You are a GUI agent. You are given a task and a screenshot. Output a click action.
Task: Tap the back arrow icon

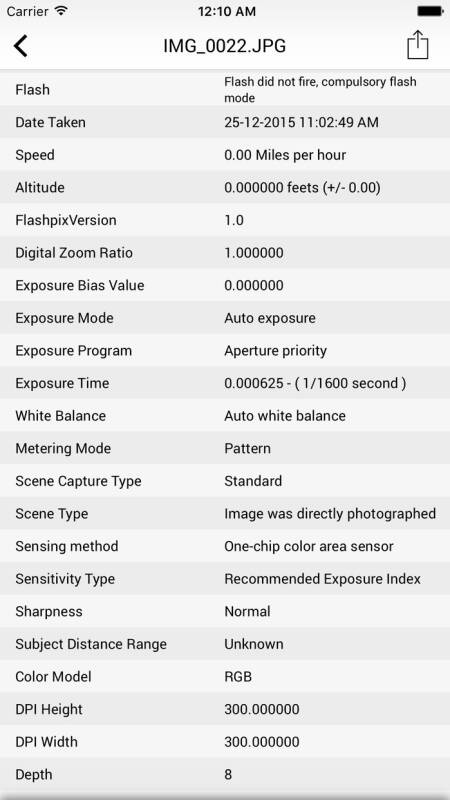[x=20, y=46]
